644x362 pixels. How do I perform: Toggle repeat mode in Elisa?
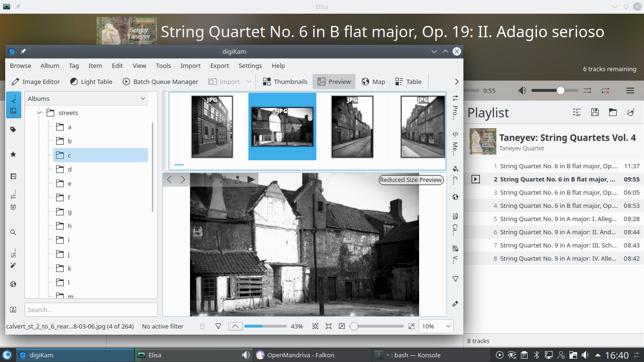[605, 90]
